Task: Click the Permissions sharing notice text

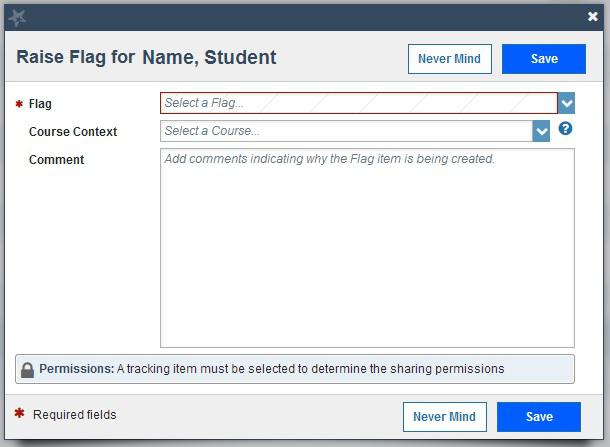Action: (x=310, y=369)
